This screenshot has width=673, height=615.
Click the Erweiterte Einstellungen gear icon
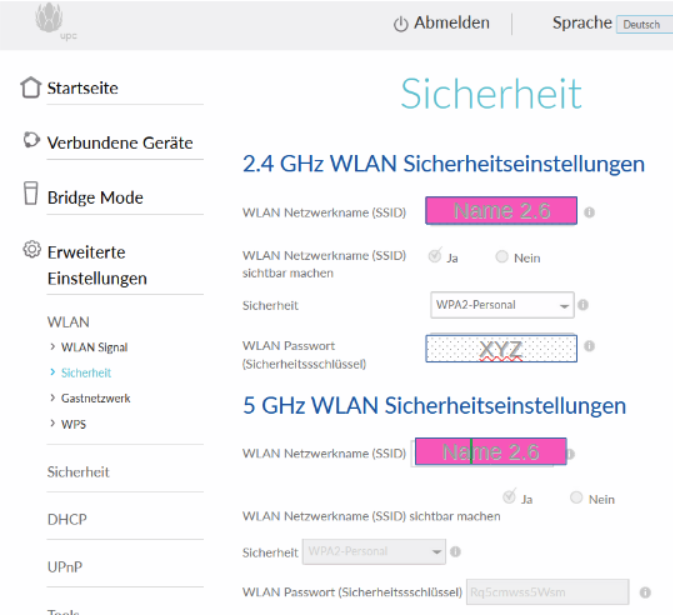(32, 251)
